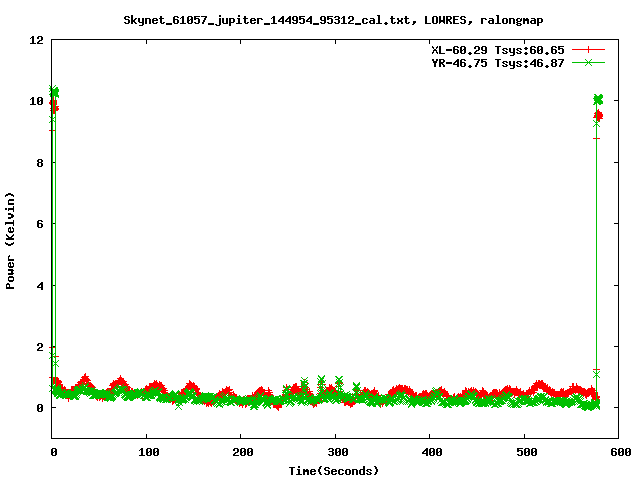The height and width of the screenshot is (480, 640).
Task: Click the 4 tick label on y-axis
Action: click(40, 285)
